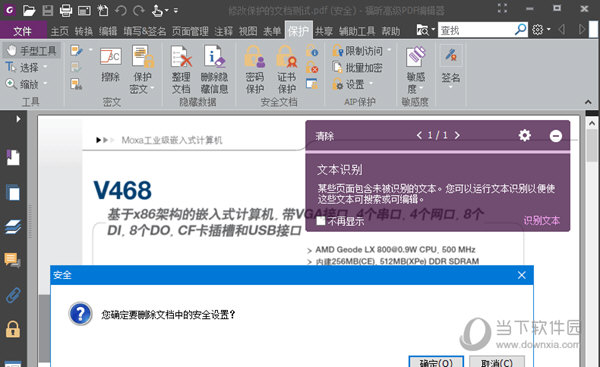
Task: Click the magnifier search button in find box
Action: click(521, 29)
